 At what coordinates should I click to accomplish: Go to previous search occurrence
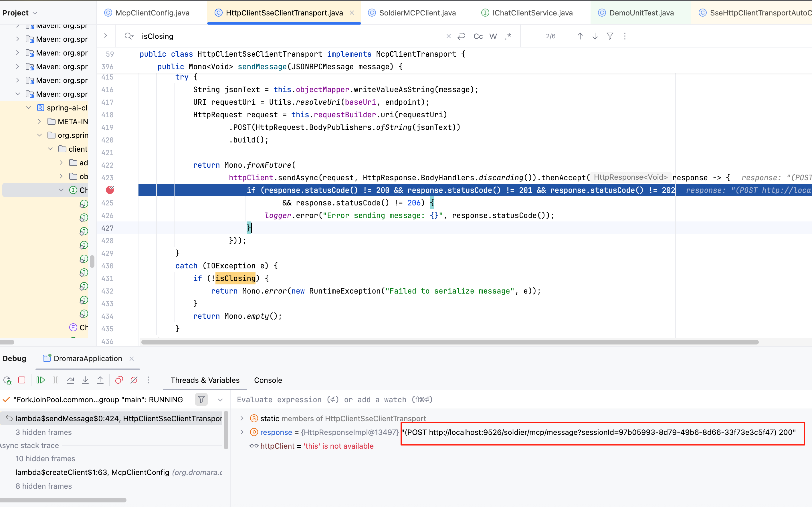(x=580, y=36)
